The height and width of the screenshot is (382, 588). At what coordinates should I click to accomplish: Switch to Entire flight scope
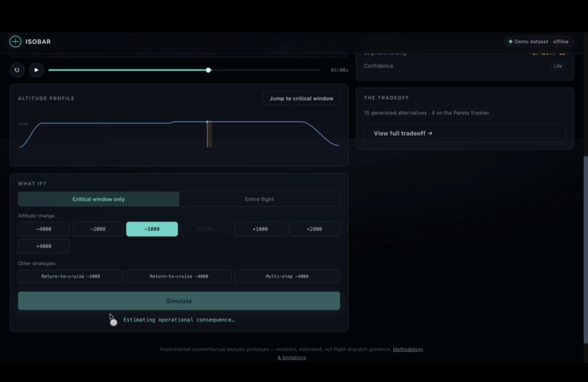(260, 199)
